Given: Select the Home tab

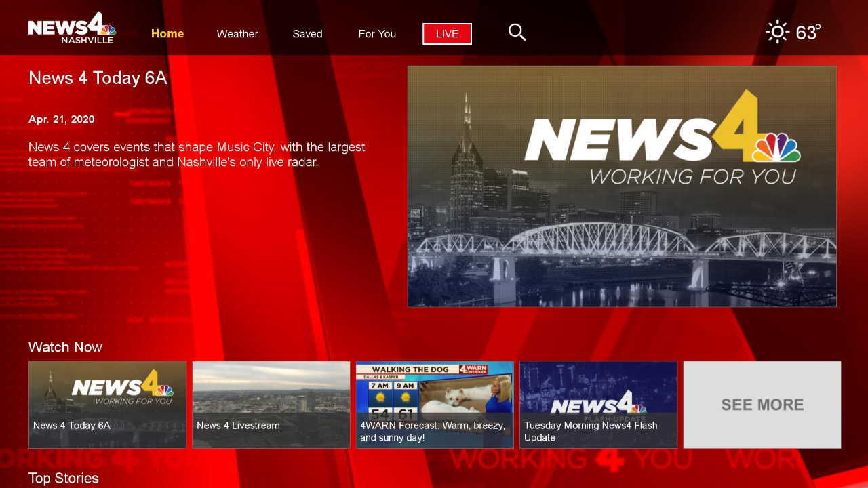Looking at the screenshot, I should (x=167, y=33).
